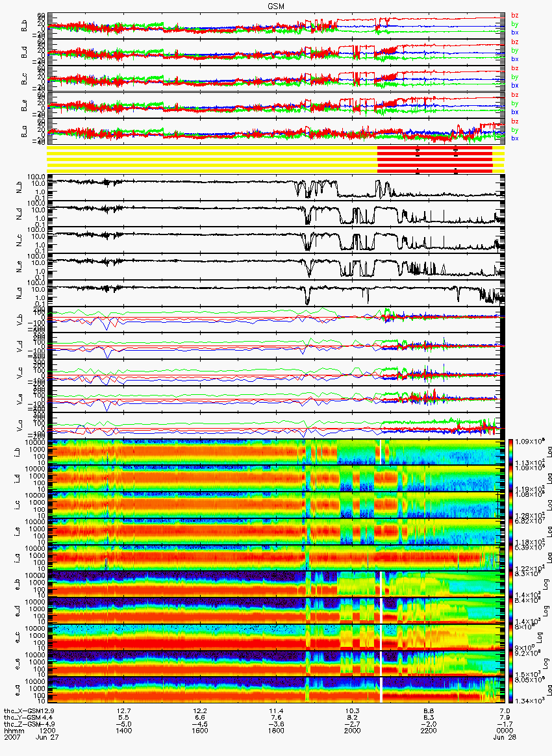Select the by legend of B_c panel
The image size is (552, 756).
pyautogui.click(x=515, y=77)
